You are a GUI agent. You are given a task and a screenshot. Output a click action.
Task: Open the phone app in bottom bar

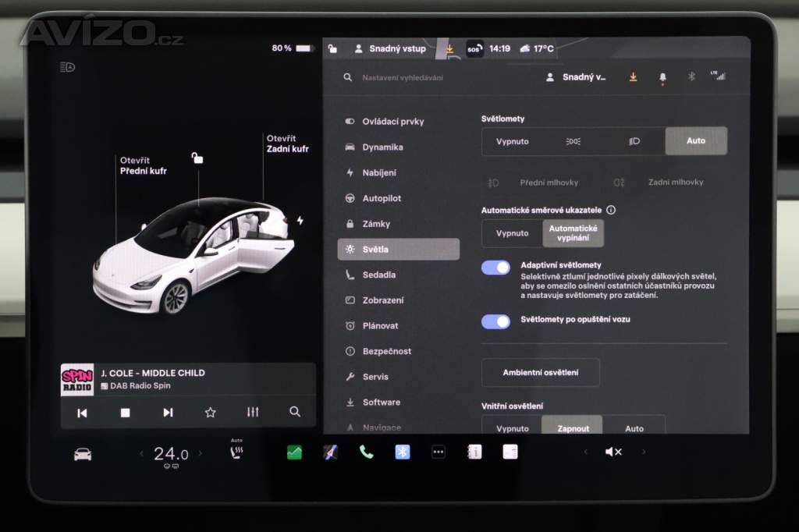click(366, 452)
